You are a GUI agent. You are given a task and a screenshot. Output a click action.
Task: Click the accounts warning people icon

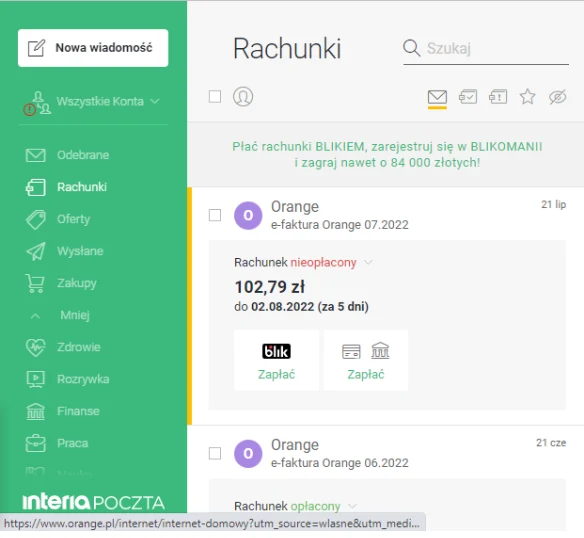(37, 103)
